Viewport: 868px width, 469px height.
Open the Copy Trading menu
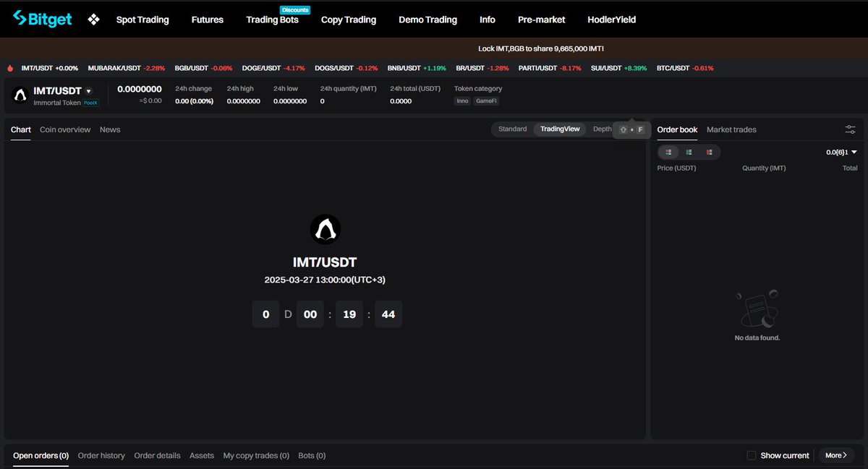(349, 20)
